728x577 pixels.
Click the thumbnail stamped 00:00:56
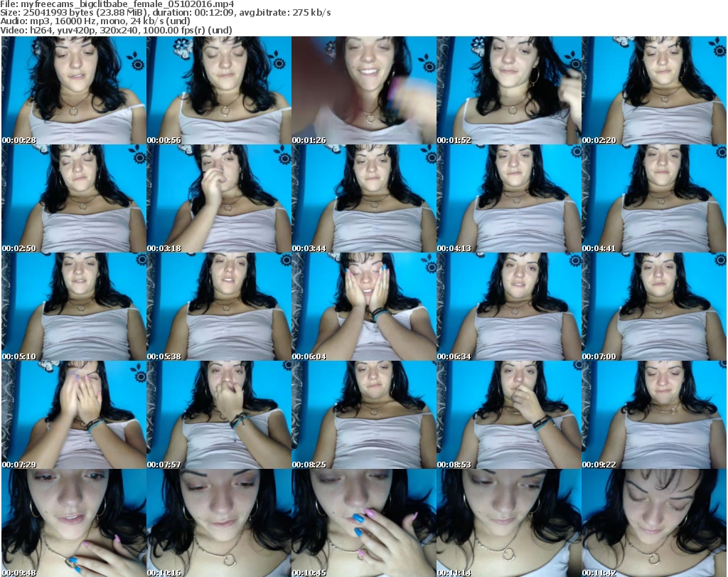[x=219, y=90]
